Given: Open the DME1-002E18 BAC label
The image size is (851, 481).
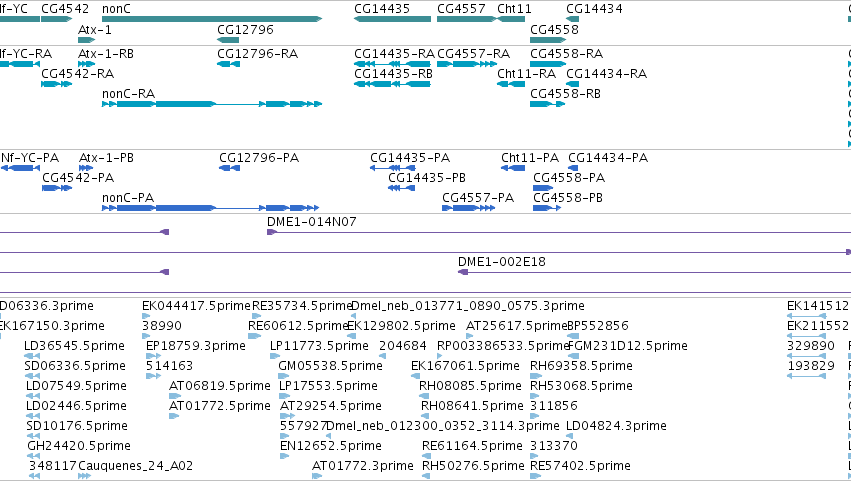Looking at the screenshot, I should (501, 262).
